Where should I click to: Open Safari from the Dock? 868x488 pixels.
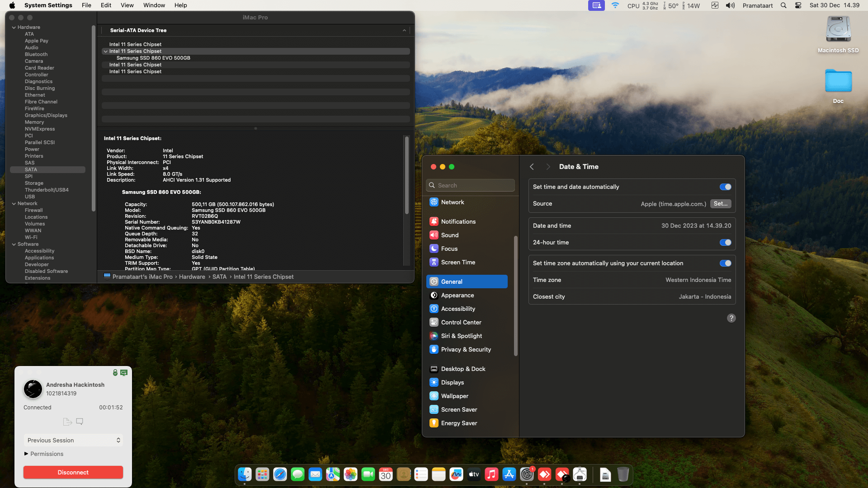[x=280, y=474]
